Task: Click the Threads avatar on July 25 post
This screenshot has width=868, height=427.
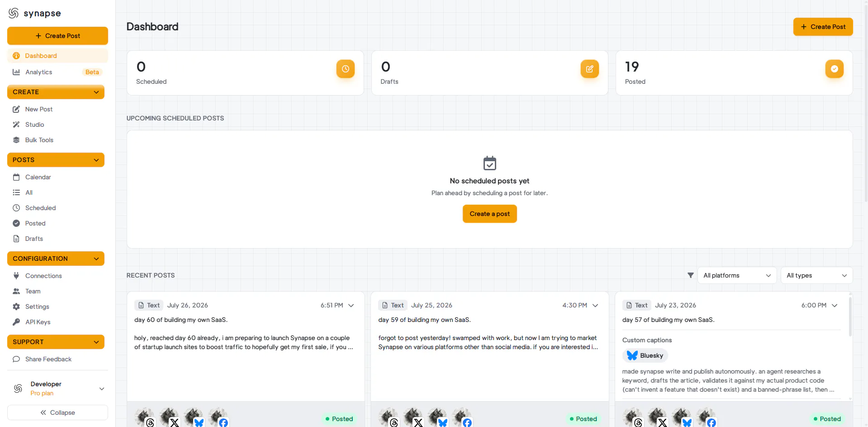Action: point(389,417)
